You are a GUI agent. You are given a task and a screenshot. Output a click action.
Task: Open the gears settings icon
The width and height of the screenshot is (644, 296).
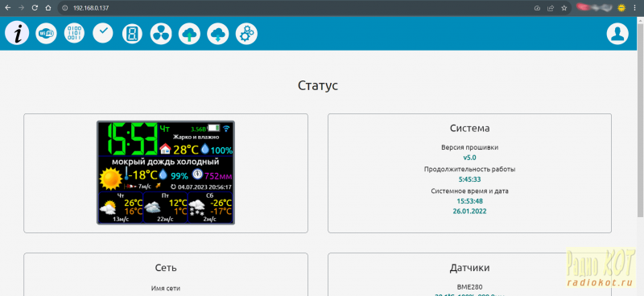click(x=246, y=33)
